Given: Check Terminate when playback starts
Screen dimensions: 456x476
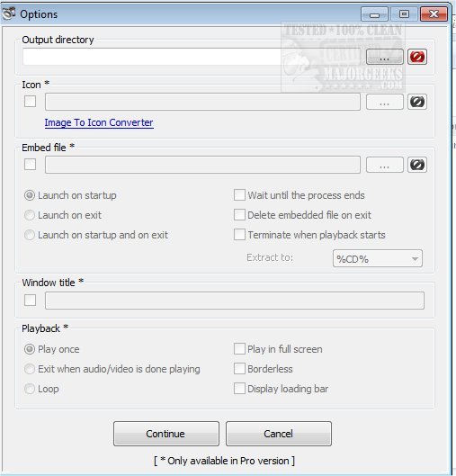Looking at the screenshot, I should 239,235.
